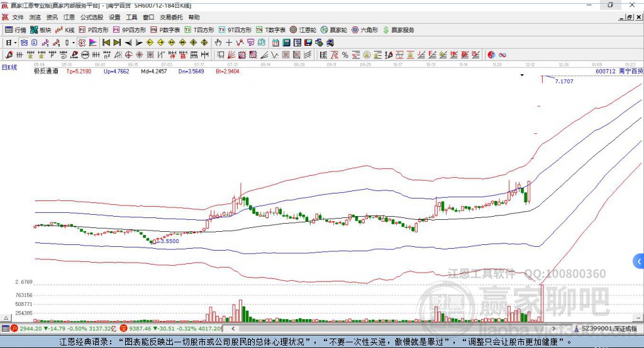The width and height of the screenshot is (644, 348).
Task: Select the percent % tool
Action: (x=345, y=55)
